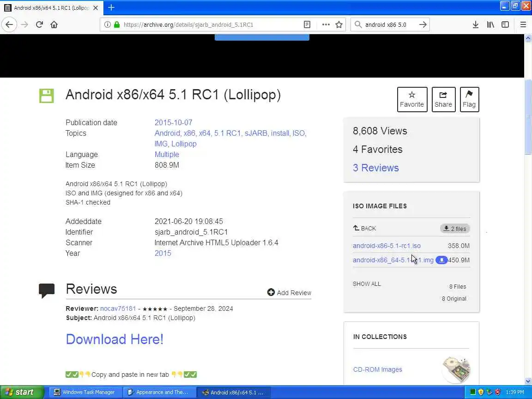Click the yellow security shield tray icon
The height and width of the screenshot is (399, 532).
(481, 392)
